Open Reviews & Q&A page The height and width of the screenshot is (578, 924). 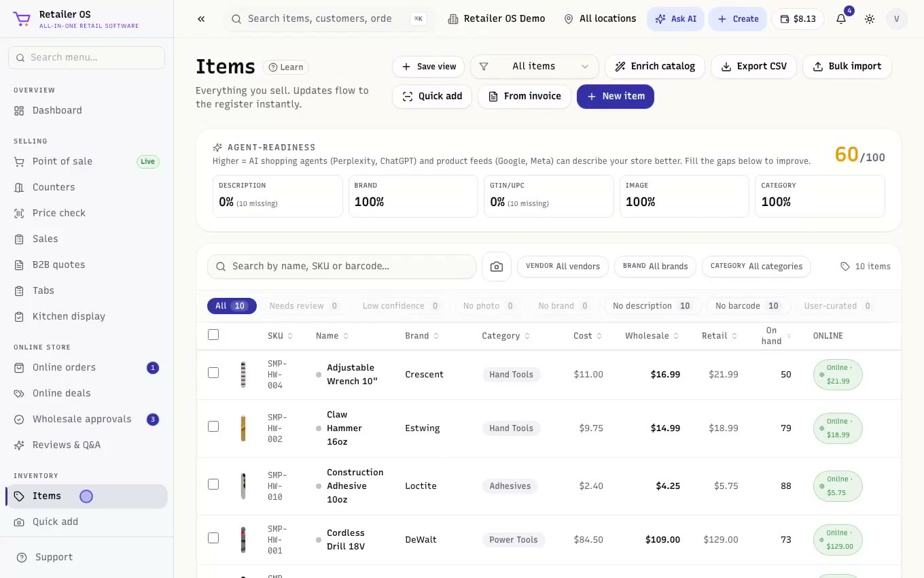tap(86, 445)
